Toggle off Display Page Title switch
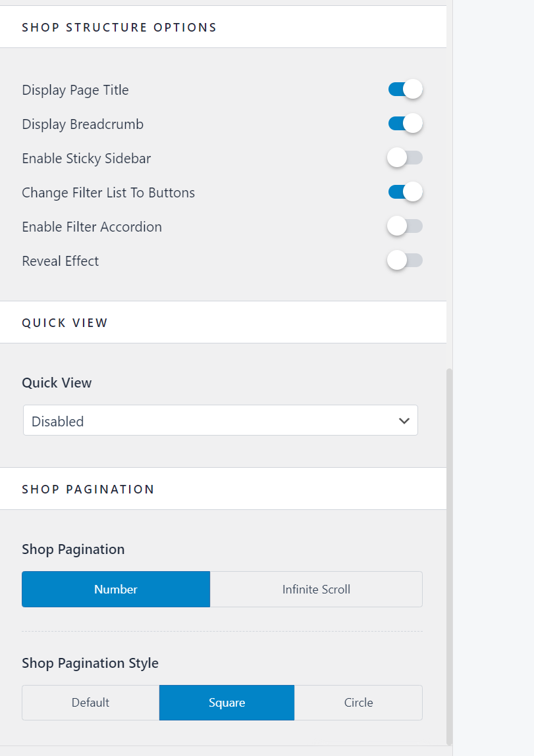The height and width of the screenshot is (756, 534). point(405,89)
